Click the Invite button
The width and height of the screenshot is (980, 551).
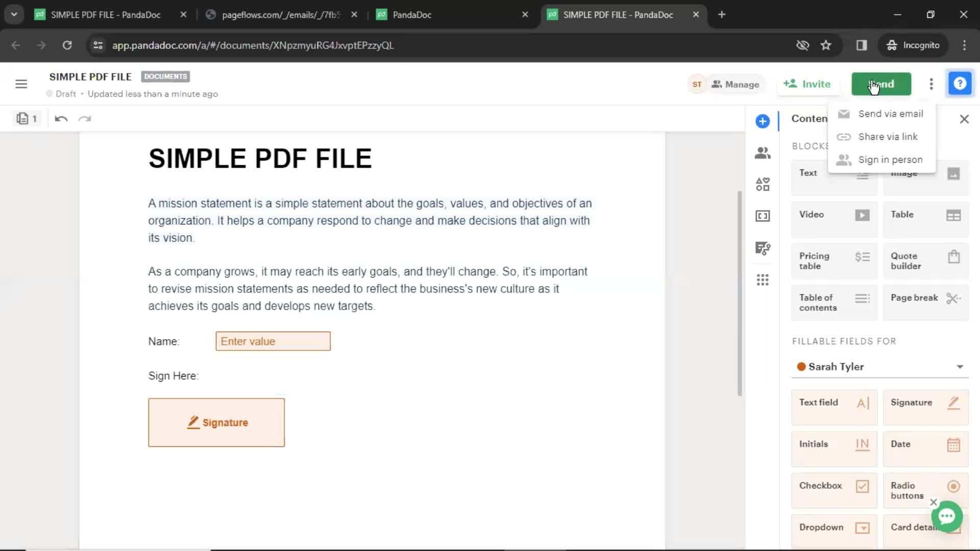807,84
